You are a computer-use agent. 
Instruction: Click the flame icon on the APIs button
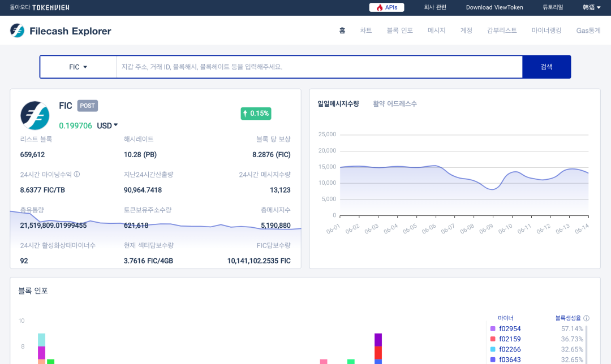(x=380, y=7)
